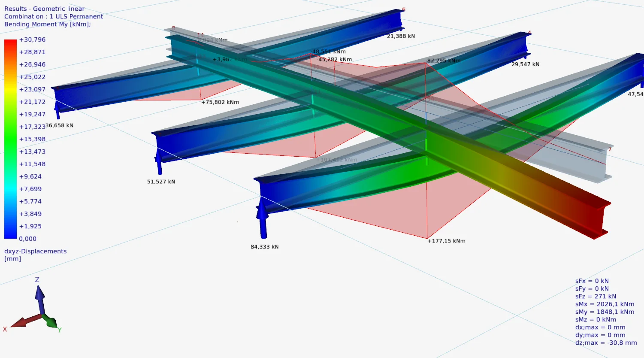Screen dimensions: 644x358
Task: Select legend value +13,473
Action: pos(32,152)
